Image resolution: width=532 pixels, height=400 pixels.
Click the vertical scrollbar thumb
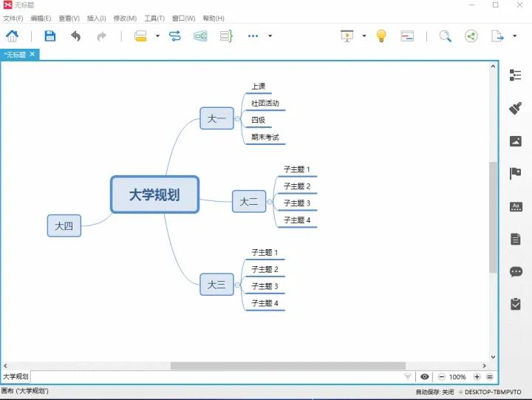(x=493, y=217)
